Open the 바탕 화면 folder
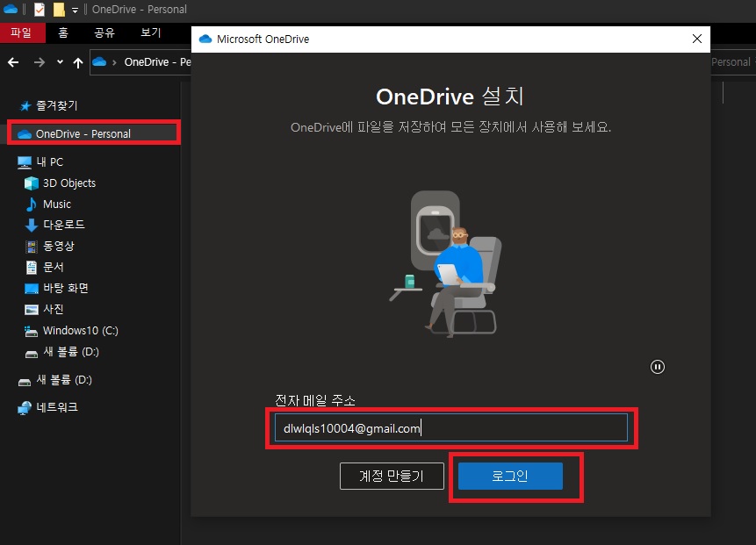 coord(66,288)
